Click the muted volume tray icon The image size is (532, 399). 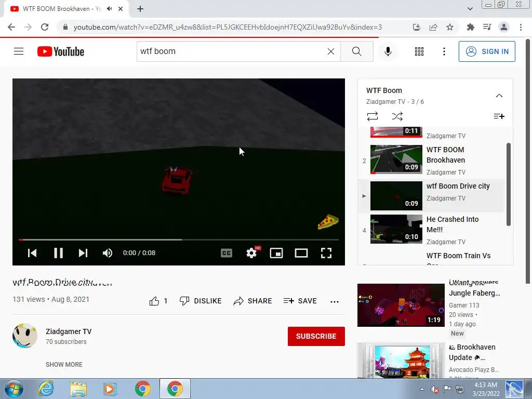click(435, 389)
